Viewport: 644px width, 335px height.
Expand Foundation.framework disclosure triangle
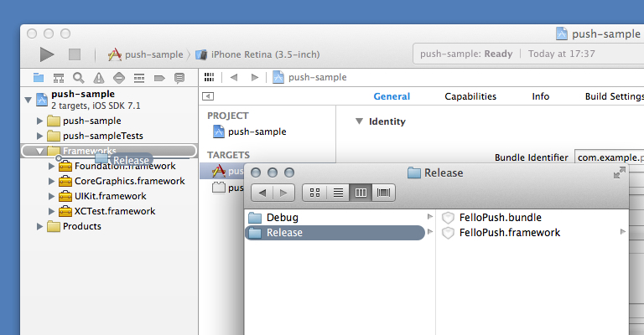[x=51, y=166]
